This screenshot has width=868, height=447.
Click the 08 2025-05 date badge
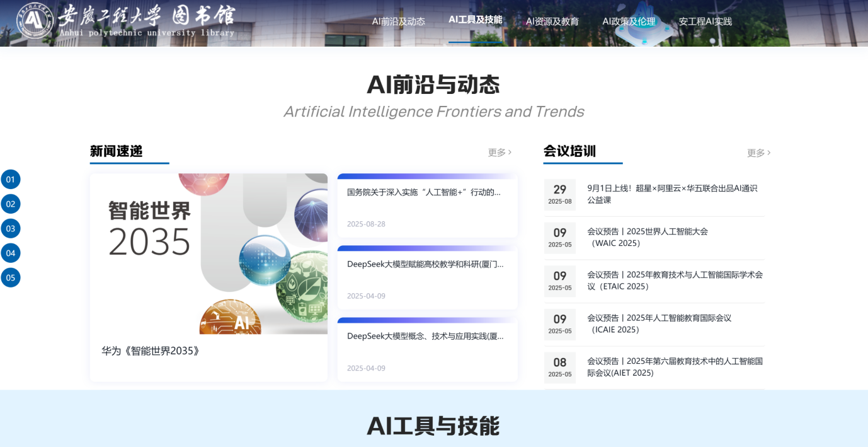coord(559,367)
